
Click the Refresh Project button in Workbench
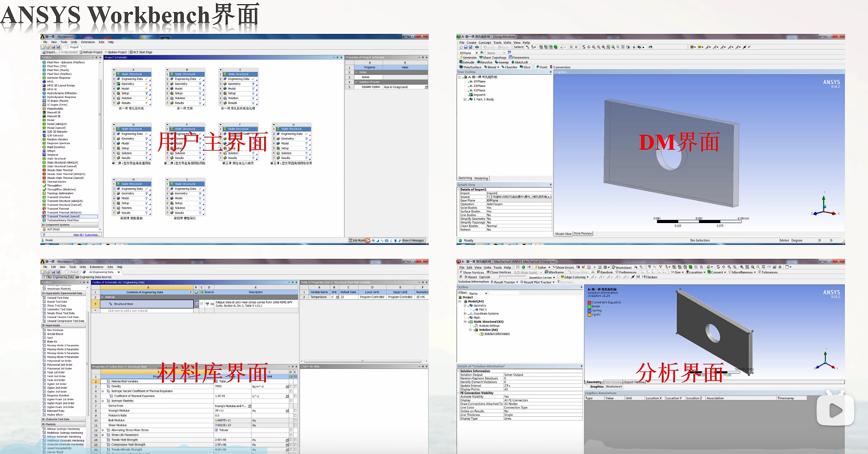click(x=91, y=53)
